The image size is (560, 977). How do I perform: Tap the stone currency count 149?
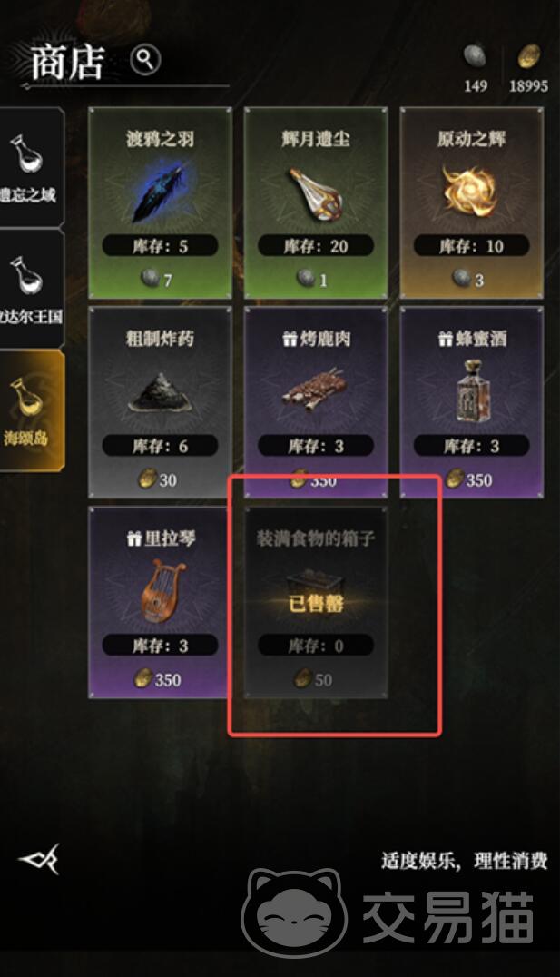tap(476, 69)
